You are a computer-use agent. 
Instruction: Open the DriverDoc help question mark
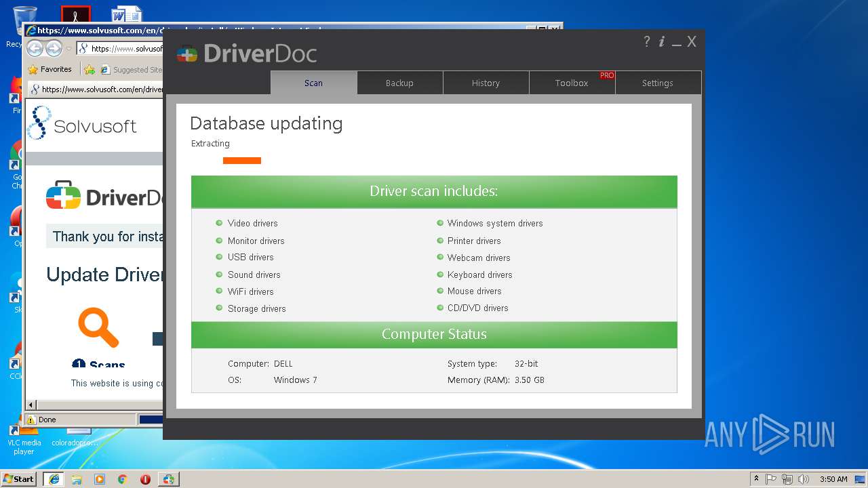[647, 42]
